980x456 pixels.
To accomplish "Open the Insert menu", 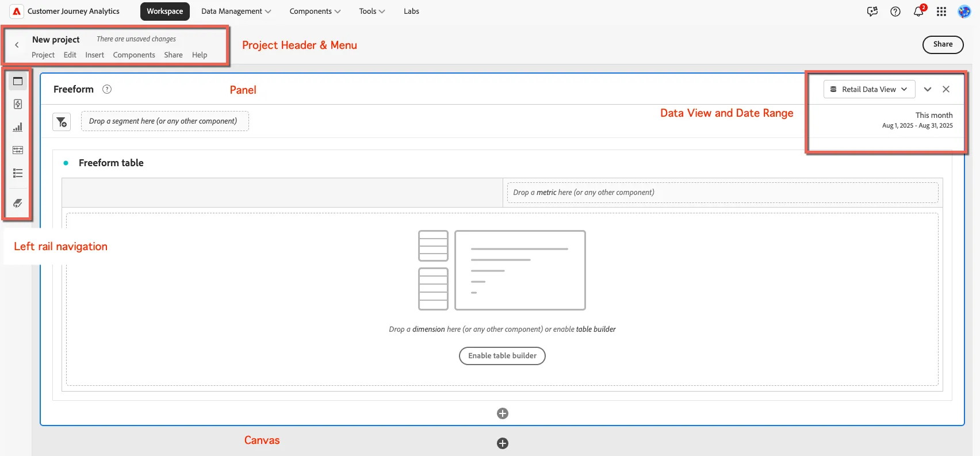I will pyautogui.click(x=95, y=55).
